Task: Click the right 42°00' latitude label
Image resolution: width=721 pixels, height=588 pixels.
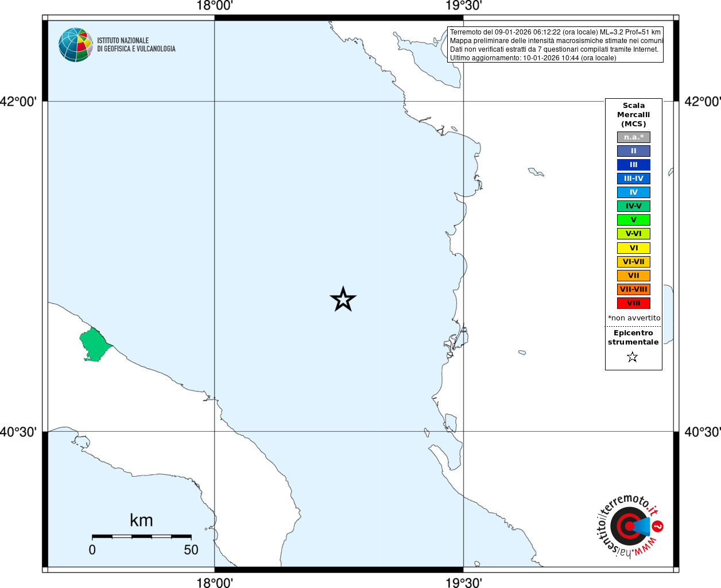Action: 703,102
